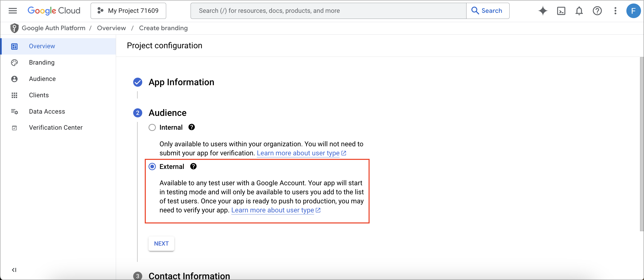Open the main navigation hamburger menu
Viewport: 644px width, 280px height.
point(13,11)
